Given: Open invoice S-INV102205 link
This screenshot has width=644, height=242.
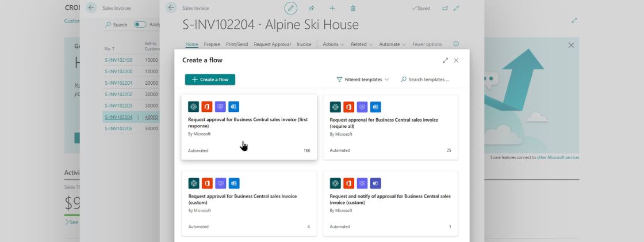Looking at the screenshot, I should (x=118, y=128).
